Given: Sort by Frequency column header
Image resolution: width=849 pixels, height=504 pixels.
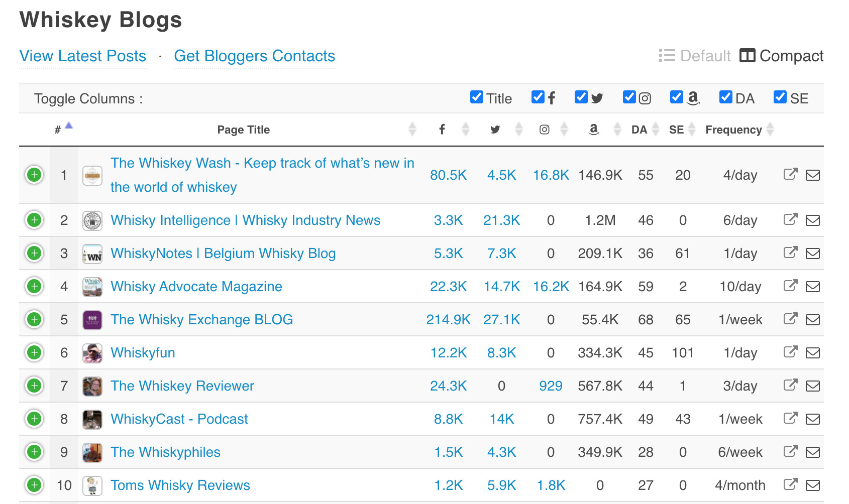Looking at the screenshot, I should 733,130.
